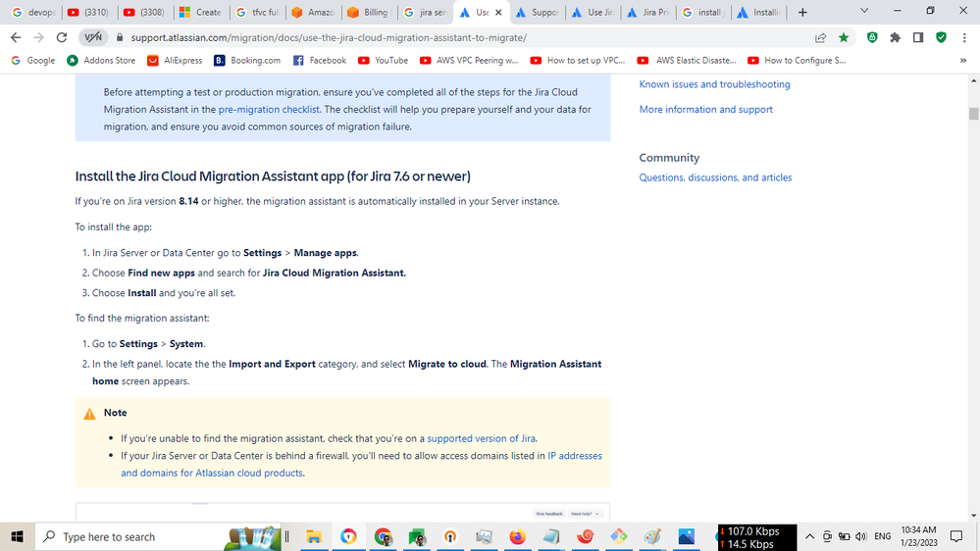Show hidden system tray icons
980x551 pixels.
click(x=809, y=536)
